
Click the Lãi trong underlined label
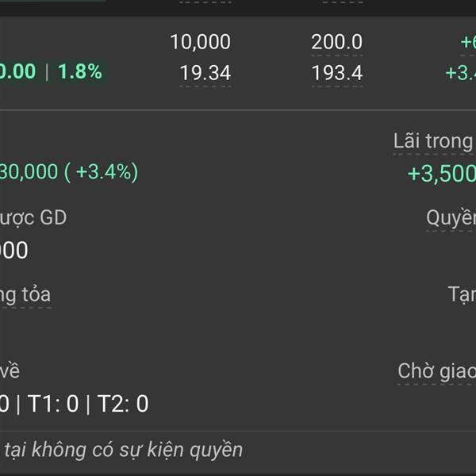click(434, 141)
